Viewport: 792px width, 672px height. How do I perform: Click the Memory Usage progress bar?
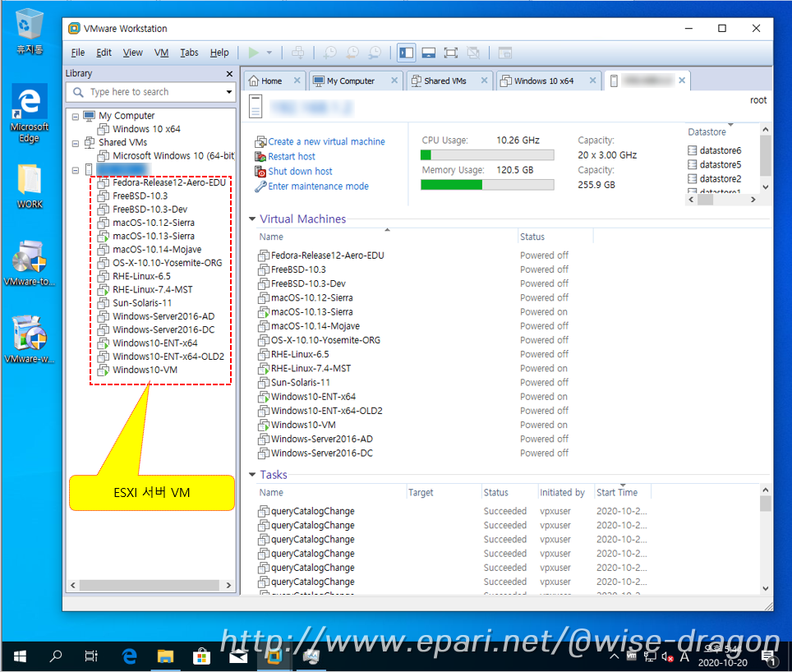487,185
